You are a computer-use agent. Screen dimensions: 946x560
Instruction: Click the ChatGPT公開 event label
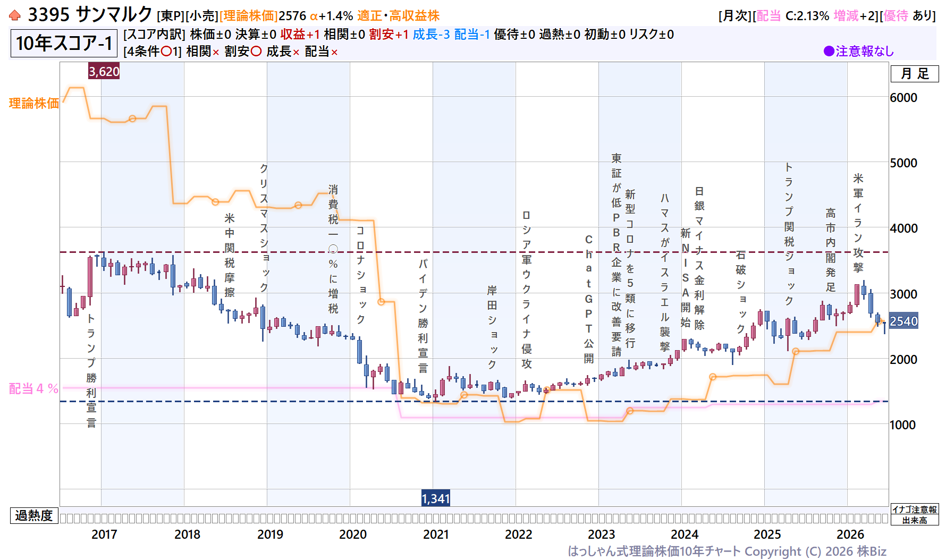(x=589, y=299)
